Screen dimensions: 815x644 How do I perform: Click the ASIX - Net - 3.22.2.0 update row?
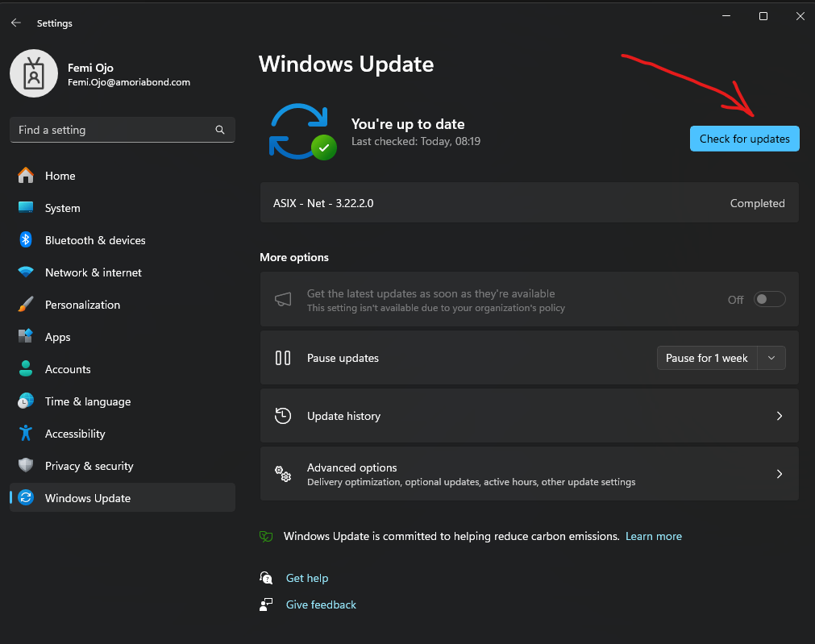pos(529,203)
